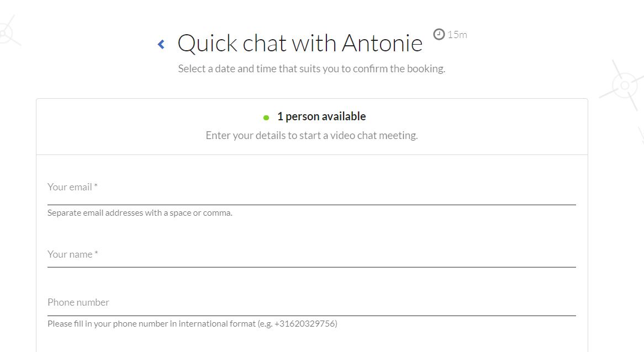Click the '1 person available' status text

point(321,116)
